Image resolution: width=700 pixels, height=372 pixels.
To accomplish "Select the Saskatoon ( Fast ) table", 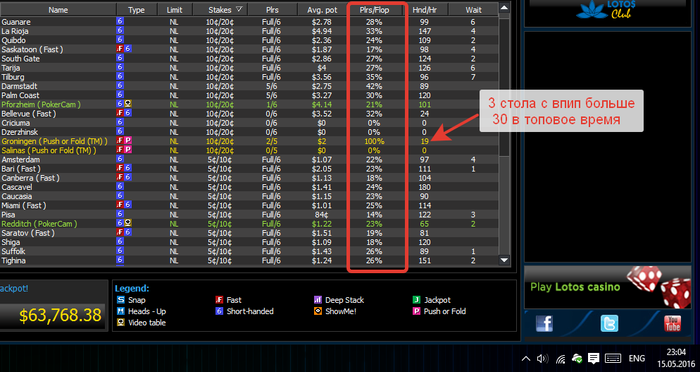I will (249, 50).
